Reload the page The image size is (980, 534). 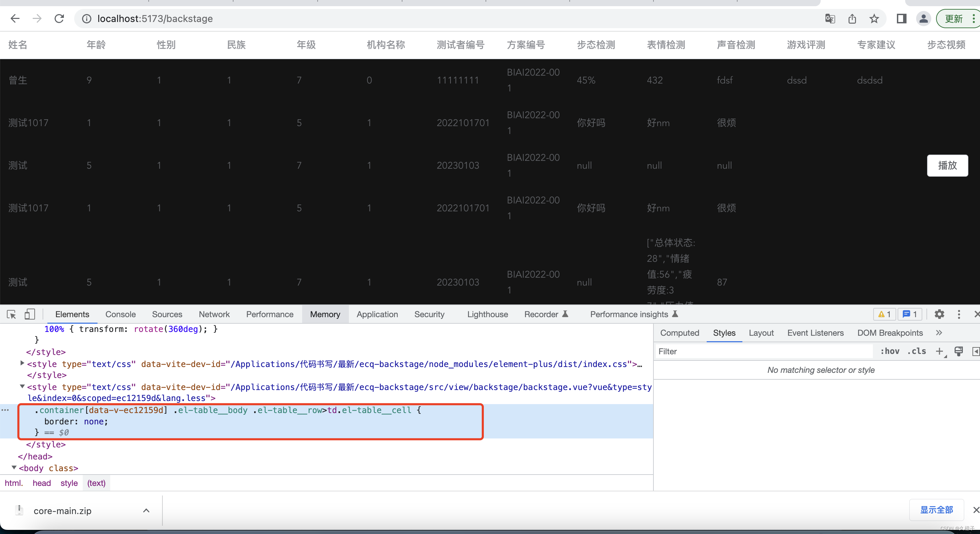pyautogui.click(x=59, y=19)
